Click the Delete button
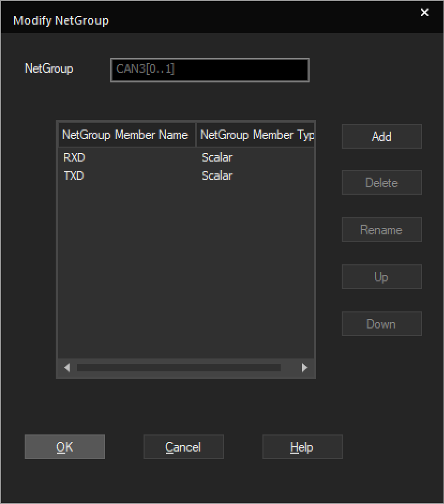The height and width of the screenshot is (504, 444). pyautogui.click(x=381, y=182)
